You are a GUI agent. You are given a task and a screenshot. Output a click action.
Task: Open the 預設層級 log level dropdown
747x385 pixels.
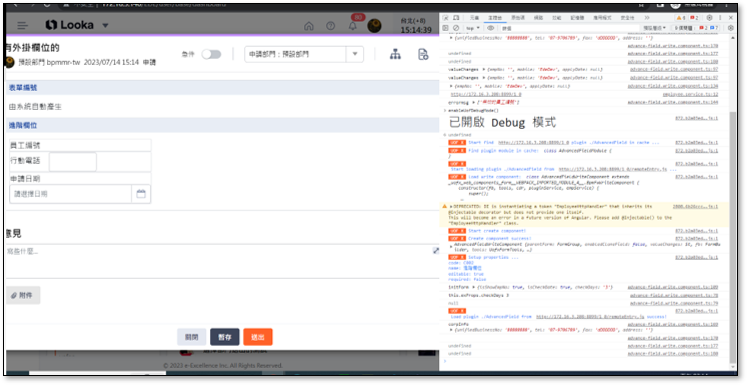point(654,28)
